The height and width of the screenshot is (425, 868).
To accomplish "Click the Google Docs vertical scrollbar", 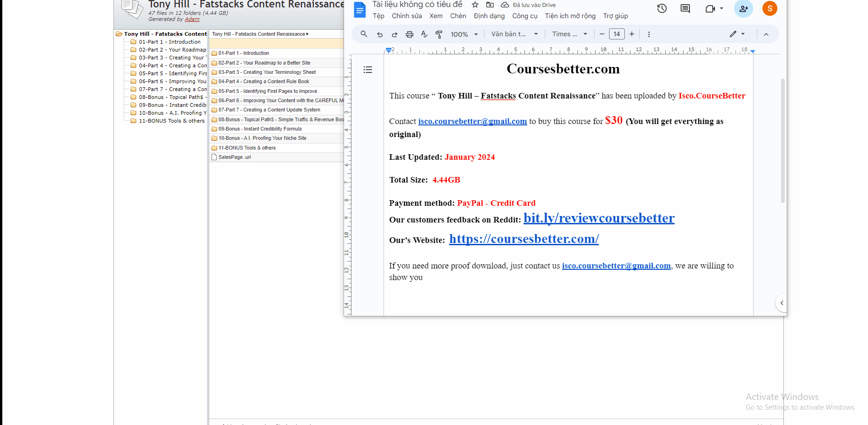I will pos(783,140).
